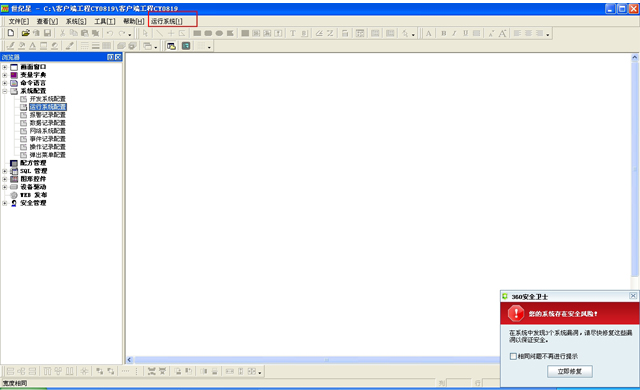640x390 pixels.
Task: Click the Open folder toolbar icon
Action: coord(25,33)
